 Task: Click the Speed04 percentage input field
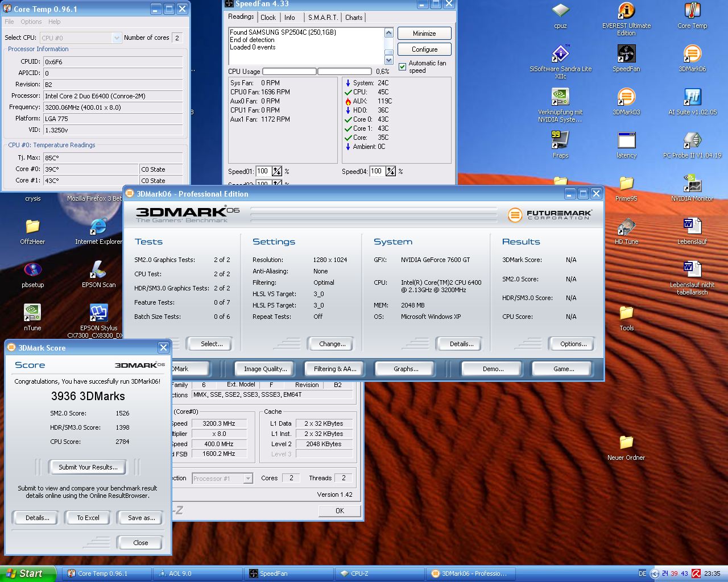coord(377,171)
